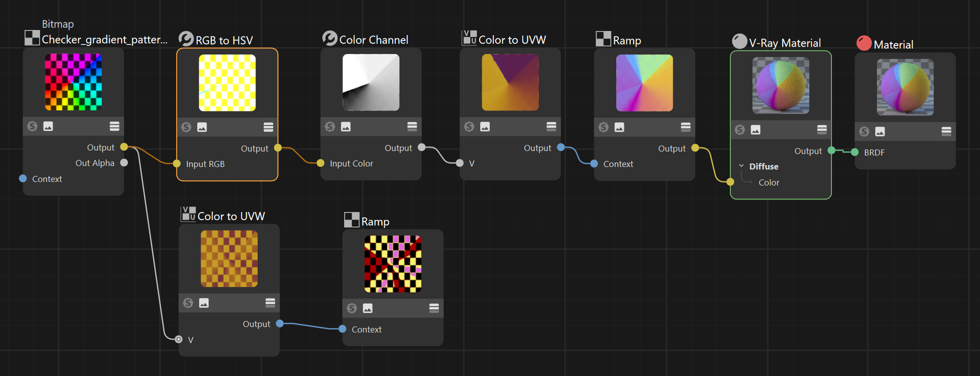
Task: Click the solo icon on the V-Ray Material node
Action: [740, 130]
